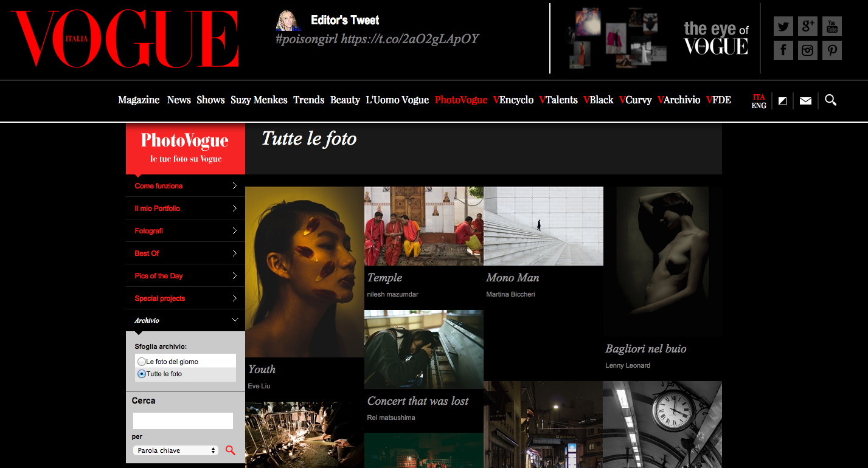Expand the 'Special projects' sidebar item
868x468 pixels.
tap(186, 298)
